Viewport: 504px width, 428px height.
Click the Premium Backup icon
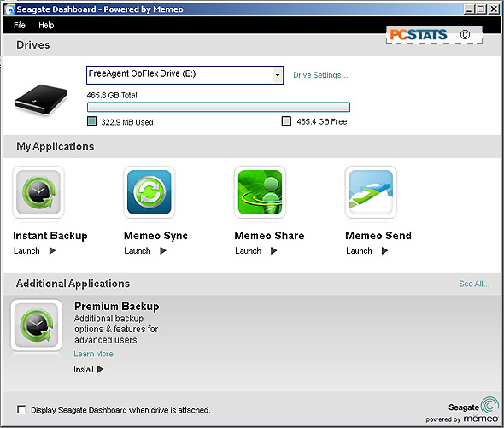[37, 325]
